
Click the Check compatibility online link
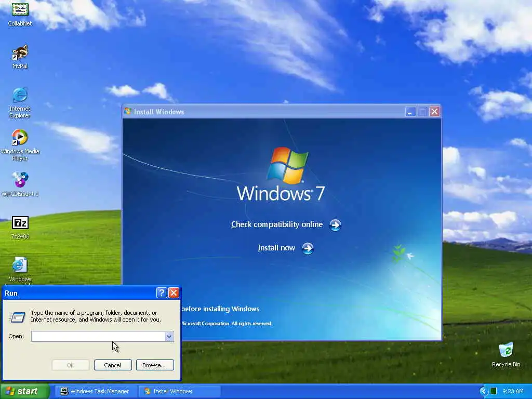click(x=277, y=224)
